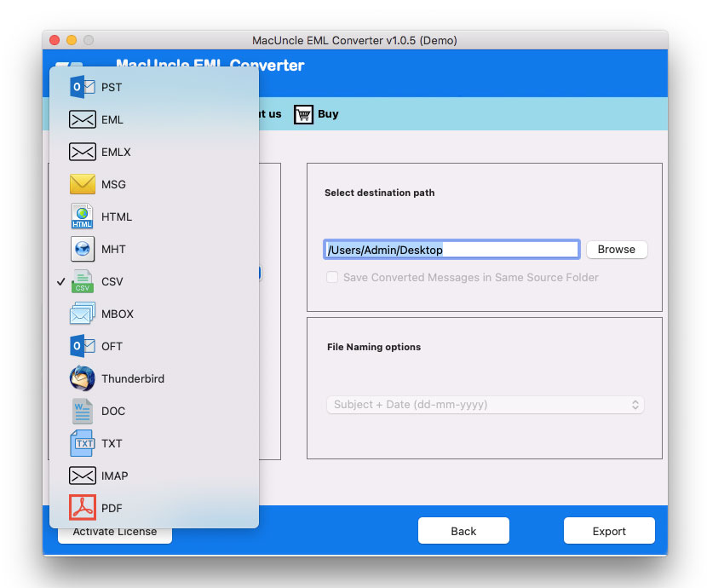The height and width of the screenshot is (588, 707).
Task: Tick Save Converted Messages in Same Source Folder
Action: (332, 277)
